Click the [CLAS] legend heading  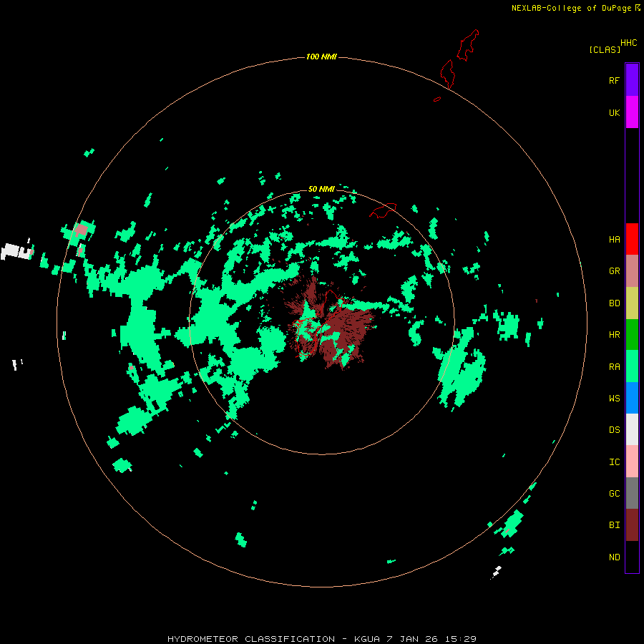click(x=605, y=49)
